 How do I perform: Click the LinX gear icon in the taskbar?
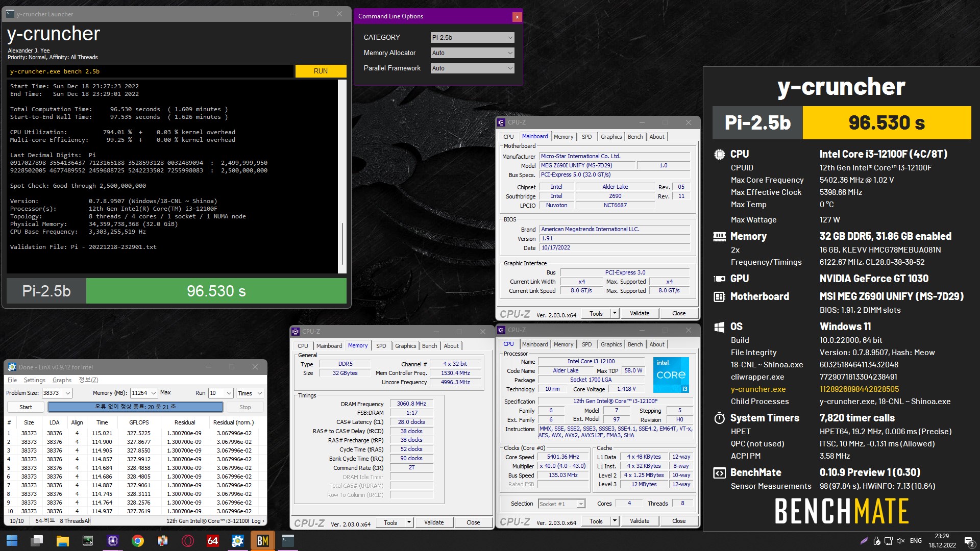tap(238, 541)
